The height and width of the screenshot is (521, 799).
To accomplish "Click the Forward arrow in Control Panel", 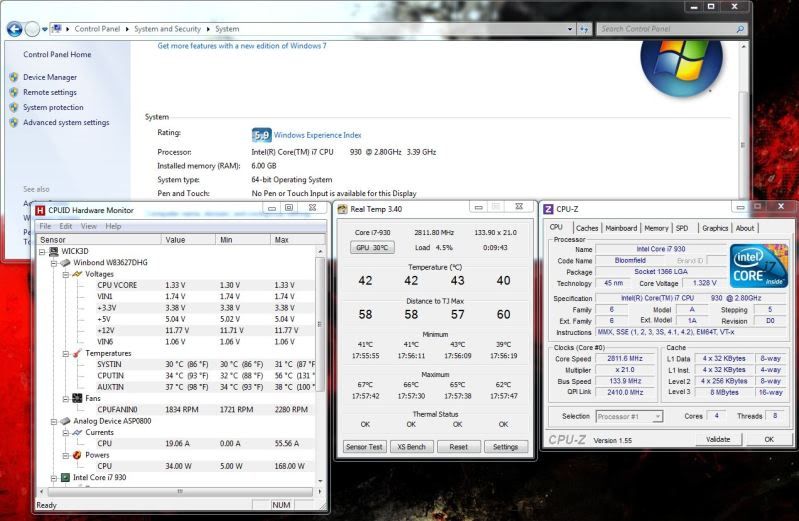I will point(32,29).
